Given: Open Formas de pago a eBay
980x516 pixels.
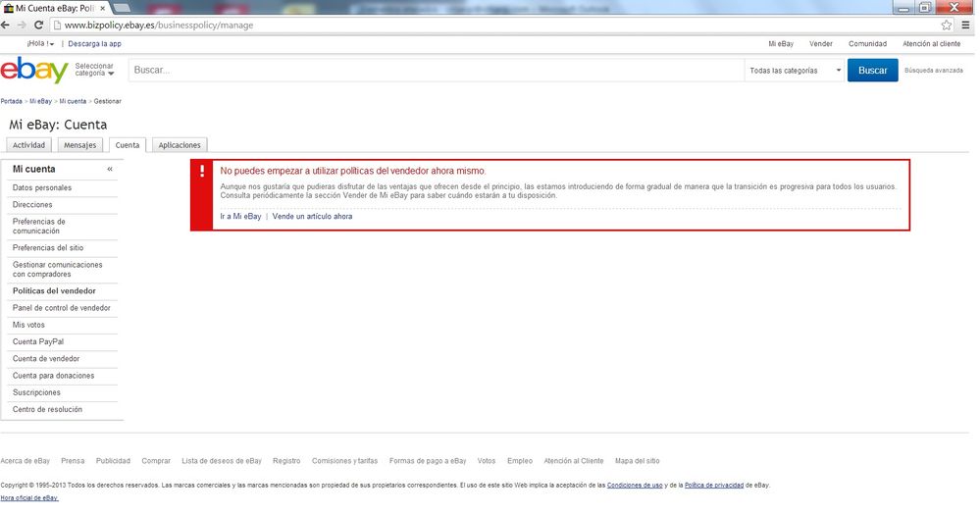Looking at the screenshot, I should click(428, 461).
